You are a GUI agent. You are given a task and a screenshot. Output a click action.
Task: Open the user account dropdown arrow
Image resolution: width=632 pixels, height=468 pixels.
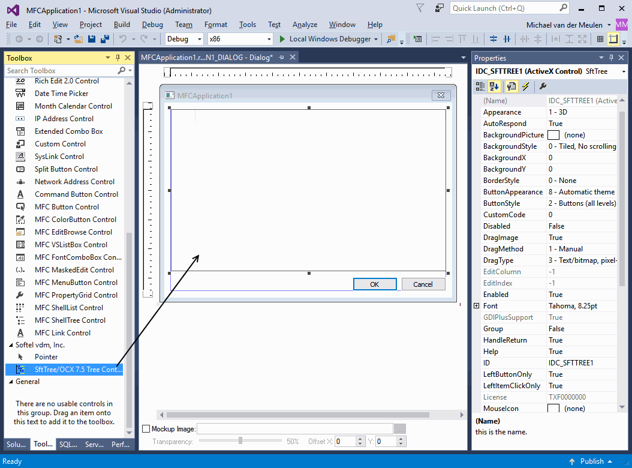point(609,25)
